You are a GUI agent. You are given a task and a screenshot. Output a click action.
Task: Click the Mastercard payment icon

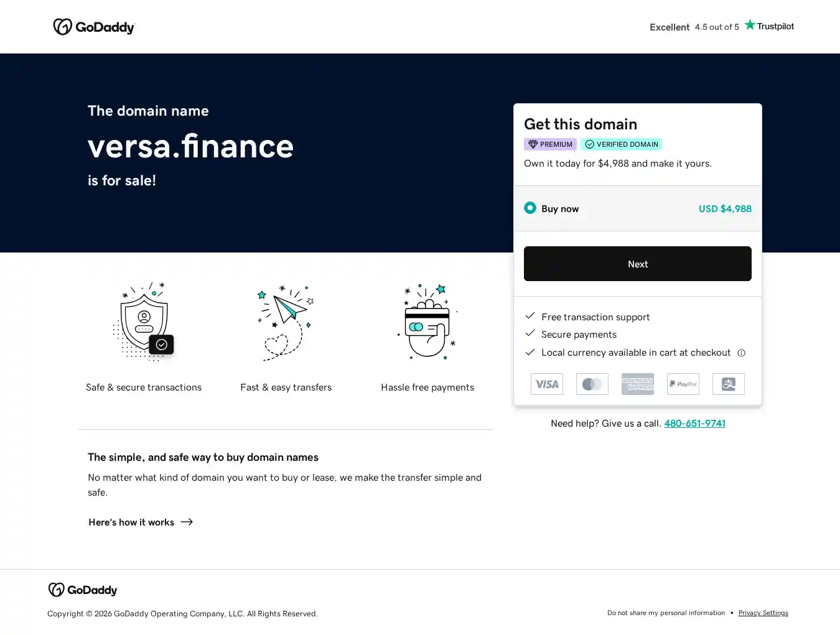tap(592, 384)
